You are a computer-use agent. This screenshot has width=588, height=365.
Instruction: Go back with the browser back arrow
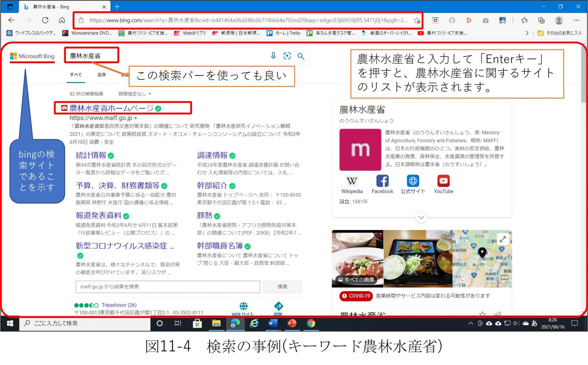[11, 20]
